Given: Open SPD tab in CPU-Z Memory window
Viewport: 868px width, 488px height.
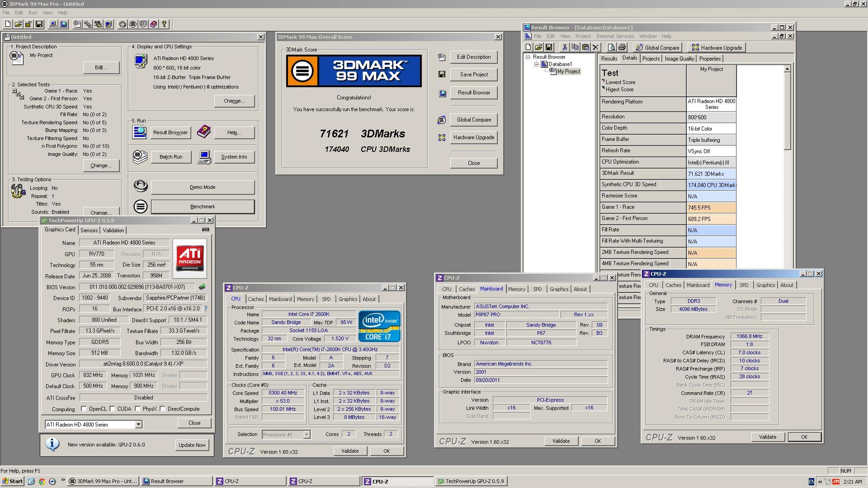Looking at the screenshot, I should 744,285.
